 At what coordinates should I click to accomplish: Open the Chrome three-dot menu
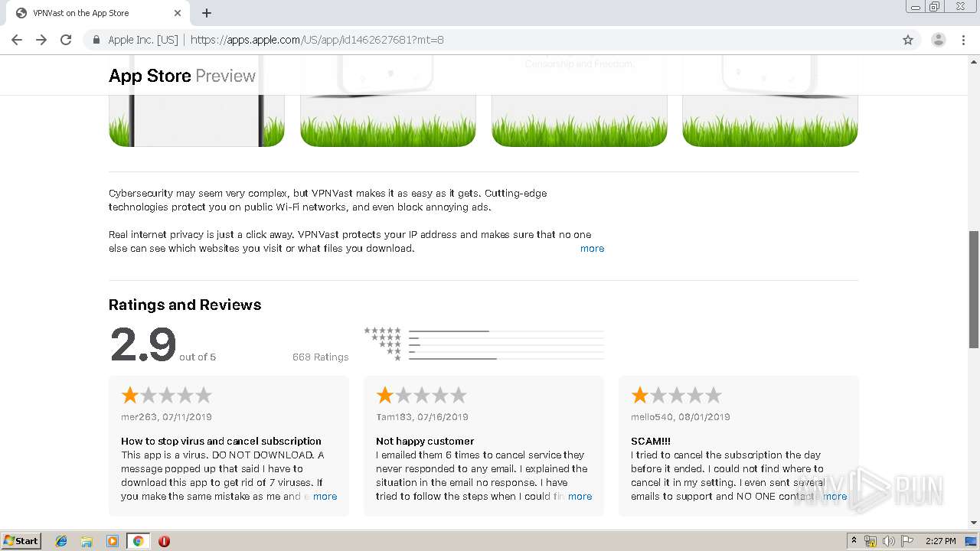point(963,40)
